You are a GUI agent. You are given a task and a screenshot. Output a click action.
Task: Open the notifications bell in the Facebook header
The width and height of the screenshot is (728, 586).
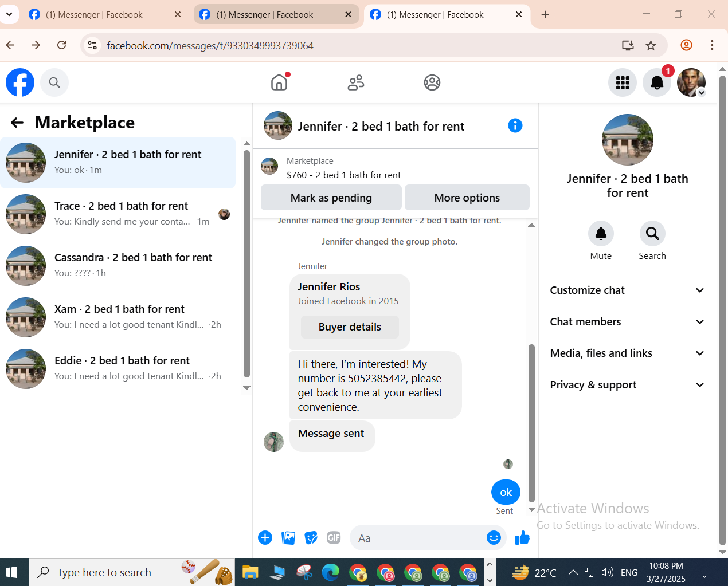click(657, 83)
